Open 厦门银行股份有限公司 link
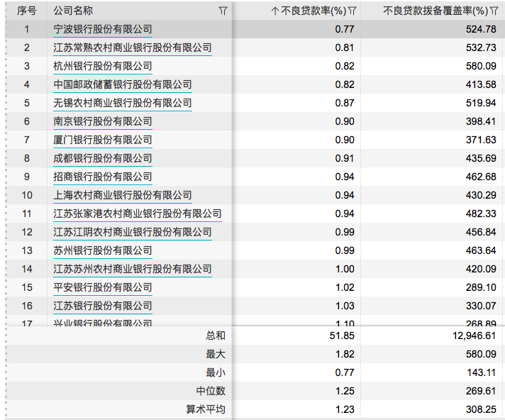Screen dimensions: 505x420 [x=103, y=140]
